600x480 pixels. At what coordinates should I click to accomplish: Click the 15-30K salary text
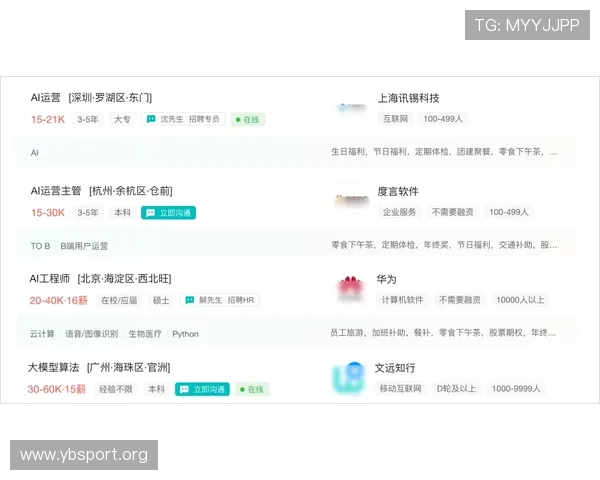(48, 212)
